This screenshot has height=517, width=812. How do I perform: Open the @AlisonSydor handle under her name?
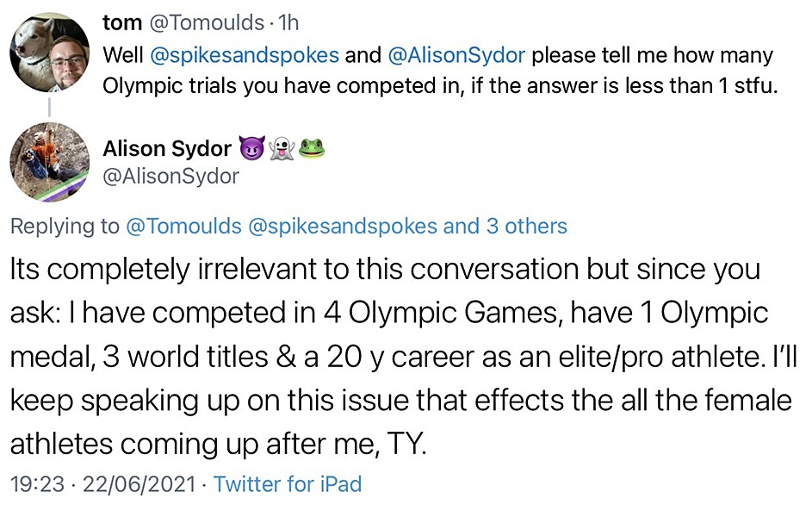coord(170,177)
